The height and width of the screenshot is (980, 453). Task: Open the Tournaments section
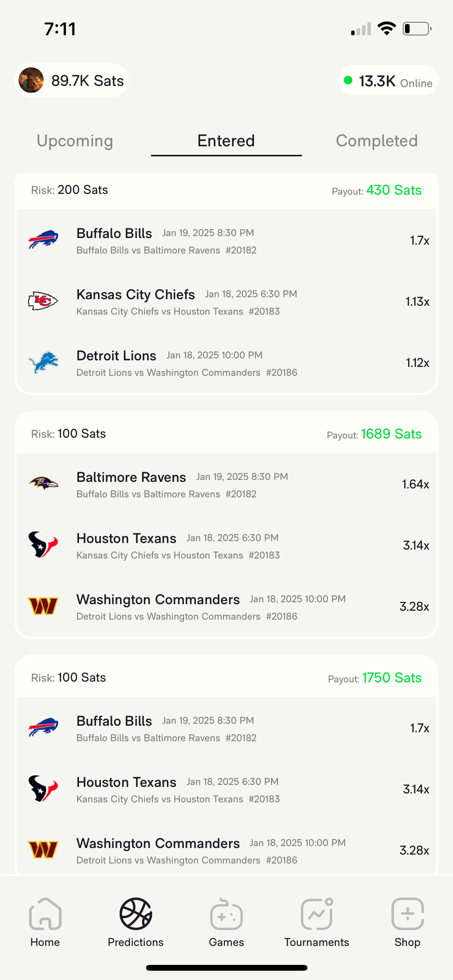click(x=317, y=921)
